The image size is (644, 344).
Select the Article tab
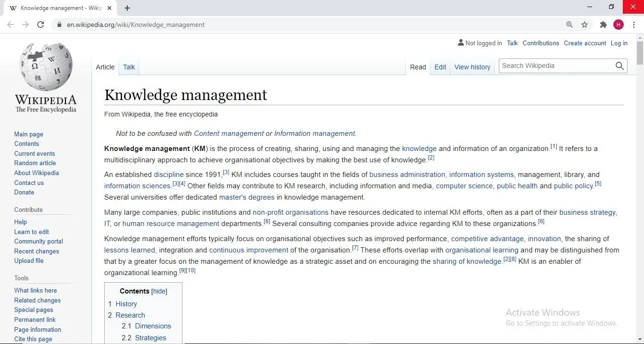tap(105, 67)
